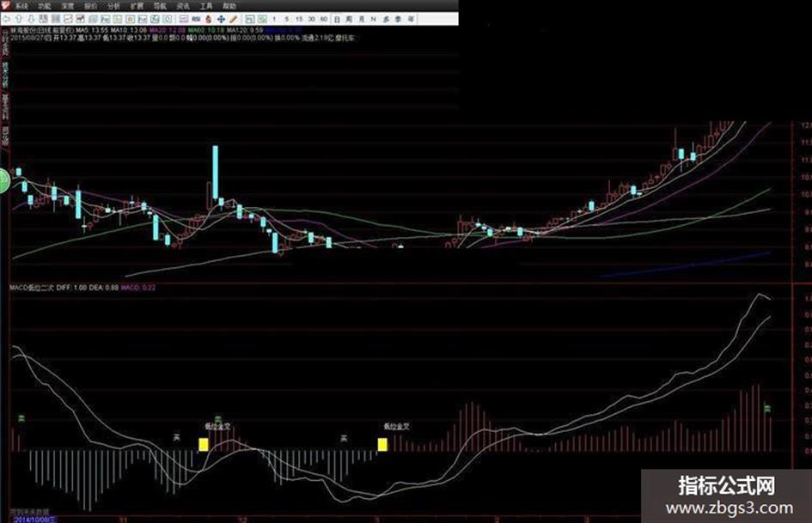Screen dimensions: 812x523
Task: Switch to 5-minute period
Action: (x=286, y=19)
